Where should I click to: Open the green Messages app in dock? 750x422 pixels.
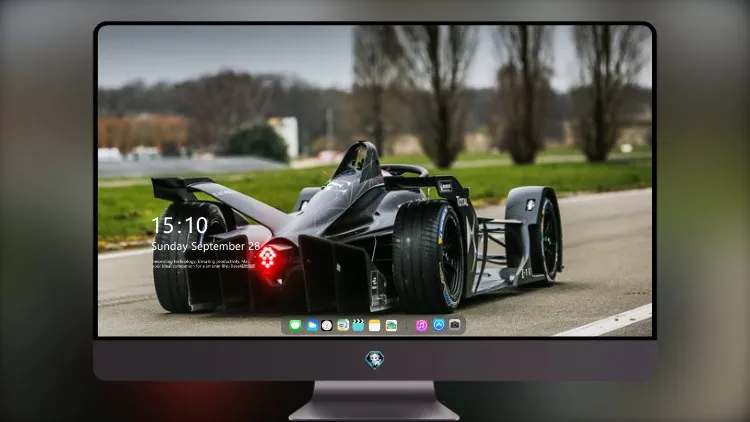[x=295, y=325]
